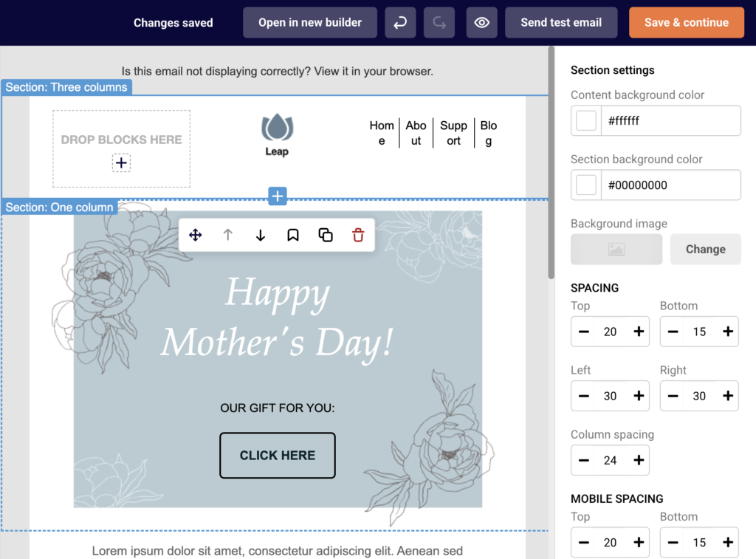Screen dimensions: 756x559
Task: Select the Section: One column label
Action: click(59, 208)
